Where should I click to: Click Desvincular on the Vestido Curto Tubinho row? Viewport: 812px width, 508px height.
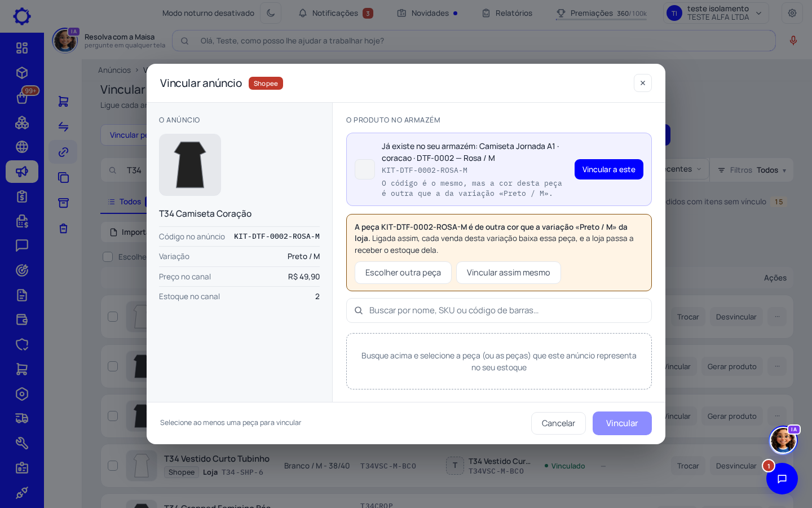[736, 466]
